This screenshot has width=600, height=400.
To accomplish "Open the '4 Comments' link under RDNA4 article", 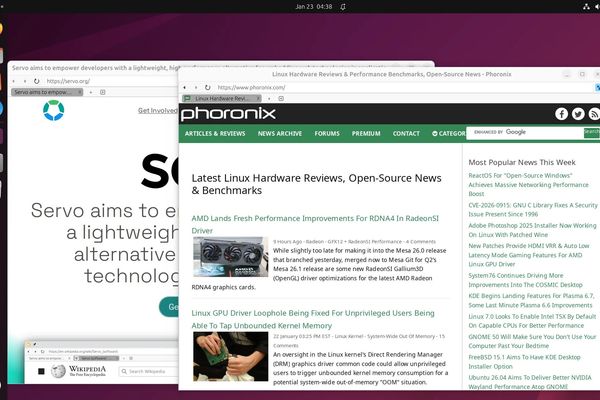I will coord(421,242).
